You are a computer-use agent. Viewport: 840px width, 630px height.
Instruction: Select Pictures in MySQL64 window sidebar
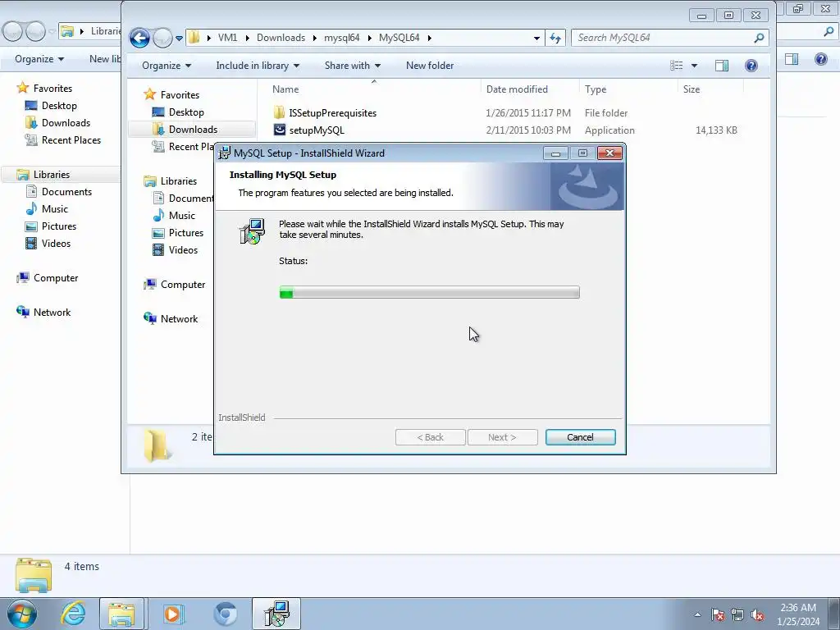[186, 232]
